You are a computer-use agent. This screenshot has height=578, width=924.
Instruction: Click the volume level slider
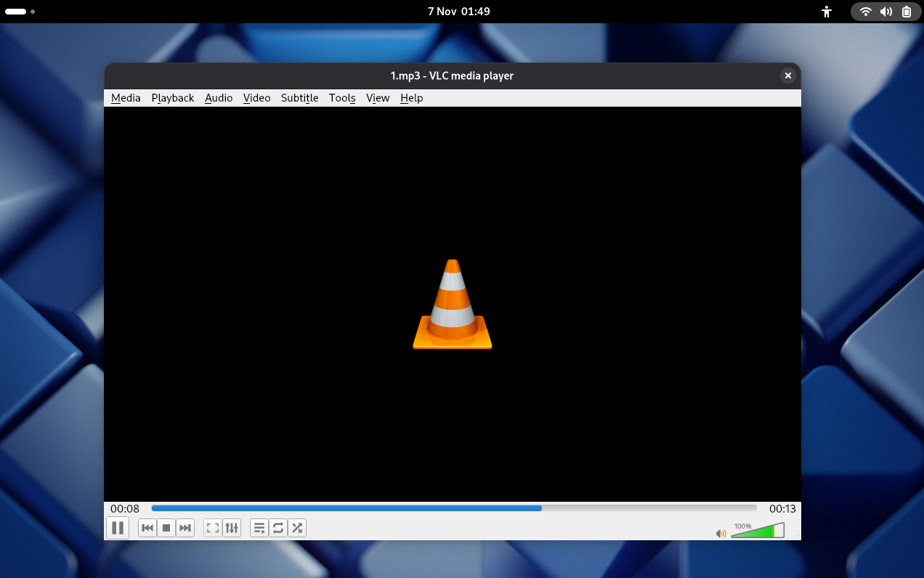(x=757, y=532)
